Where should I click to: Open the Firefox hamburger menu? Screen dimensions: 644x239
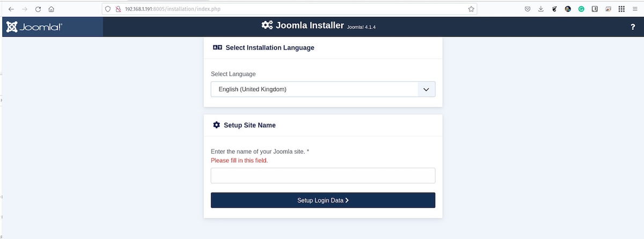click(x=635, y=9)
